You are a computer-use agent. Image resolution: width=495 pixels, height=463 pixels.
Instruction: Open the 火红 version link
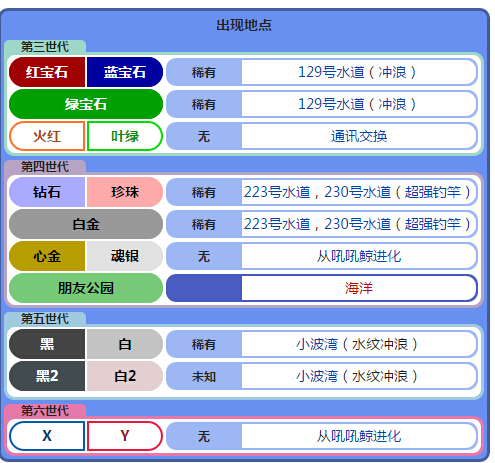point(47,136)
